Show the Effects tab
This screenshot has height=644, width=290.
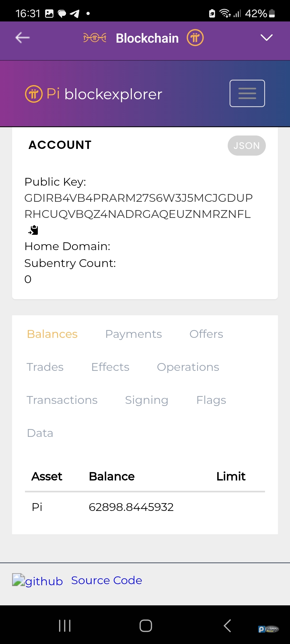coord(110,367)
